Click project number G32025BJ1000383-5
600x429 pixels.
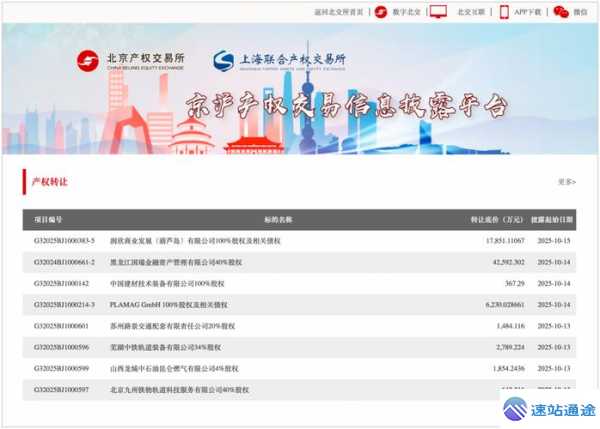coord(64,241)
